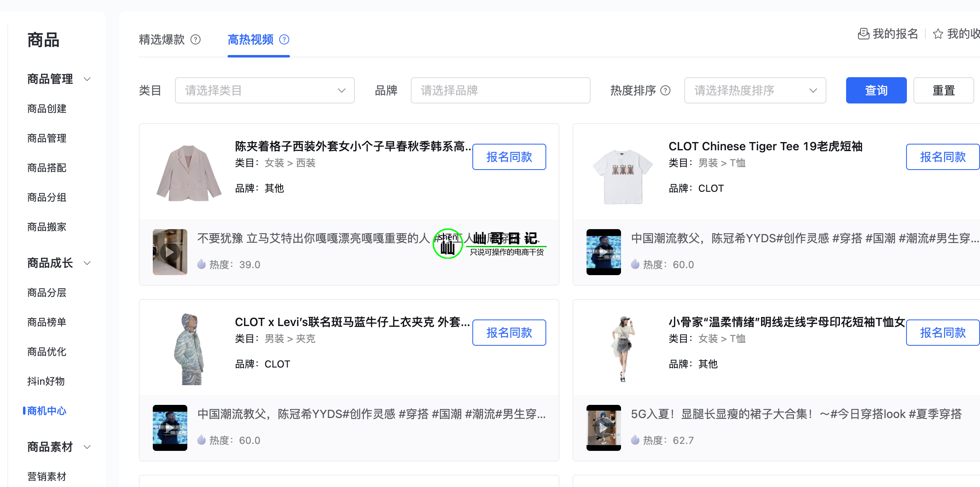Image resolution: width=980 pixels, height=487 pixels.
Task: Switch to the 精选爆款 tab
Action: (162, 39)
